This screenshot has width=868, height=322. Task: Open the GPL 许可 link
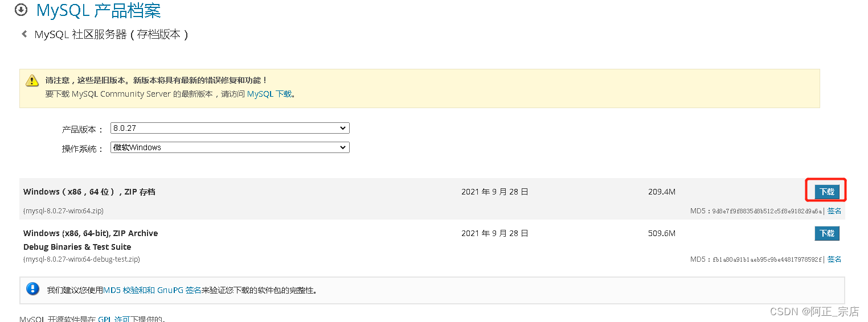tap(114, 319)
